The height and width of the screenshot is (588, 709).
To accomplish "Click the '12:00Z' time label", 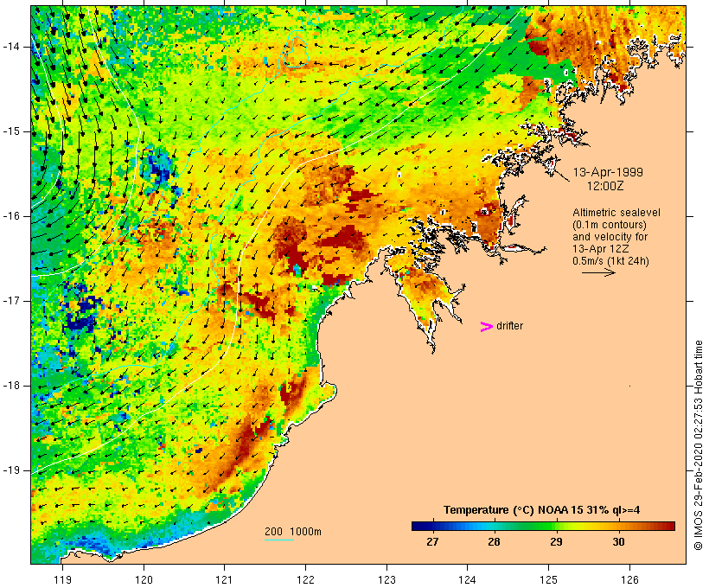I will pos(605,186).
